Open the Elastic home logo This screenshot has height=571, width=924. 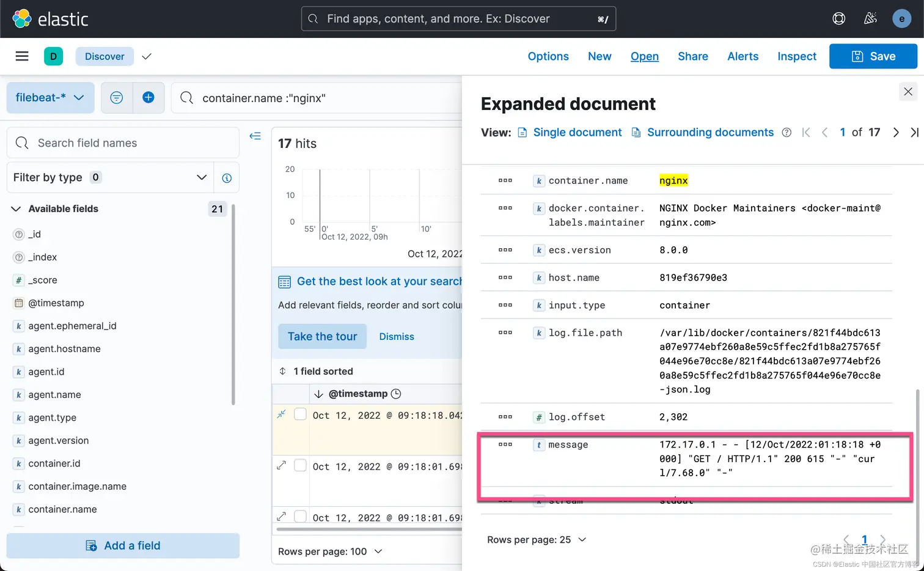pyautogui.click(x=51, y=19)
